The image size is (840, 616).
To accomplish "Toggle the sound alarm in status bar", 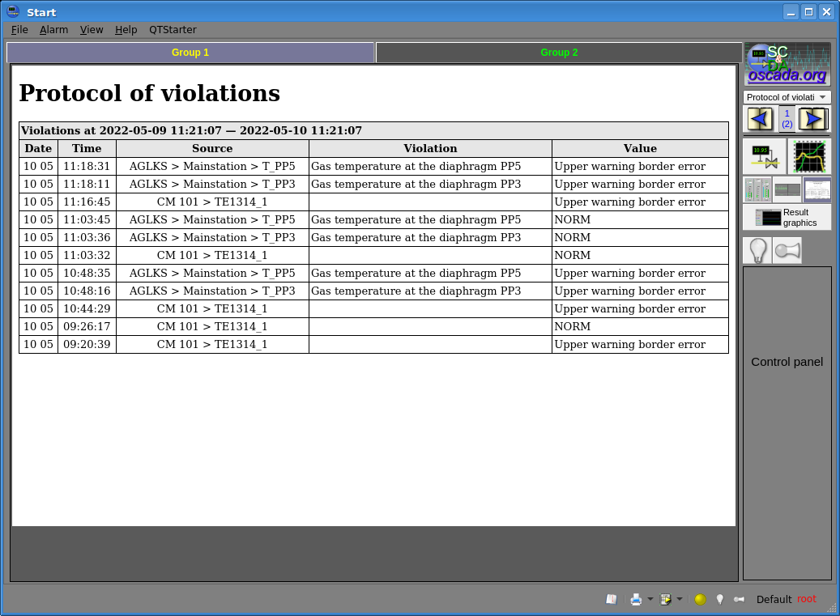I will [739, 599].
